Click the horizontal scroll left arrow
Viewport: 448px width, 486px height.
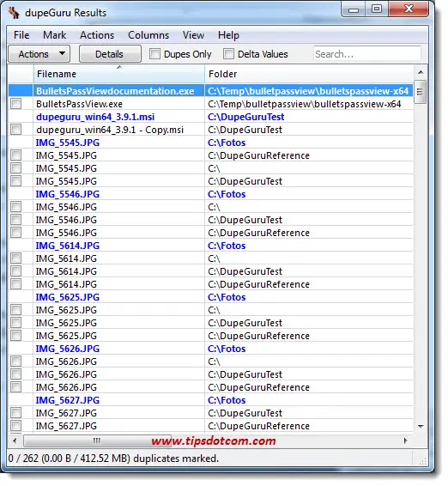(15, 440)
